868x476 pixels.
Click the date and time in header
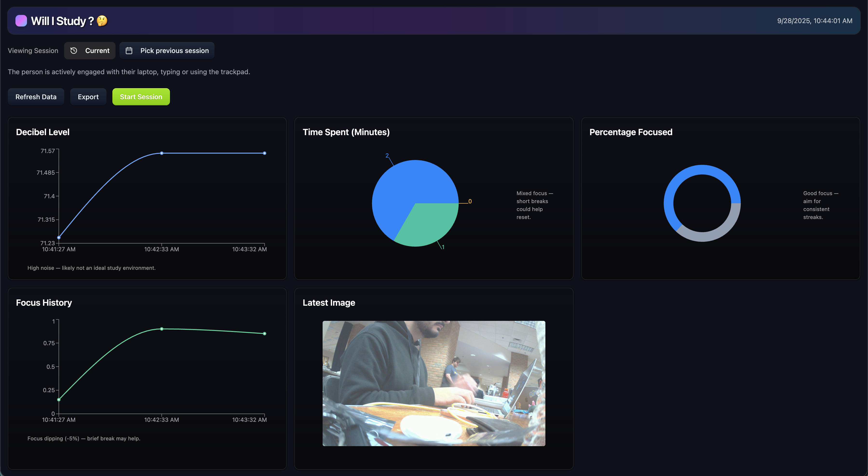[814, 21]
